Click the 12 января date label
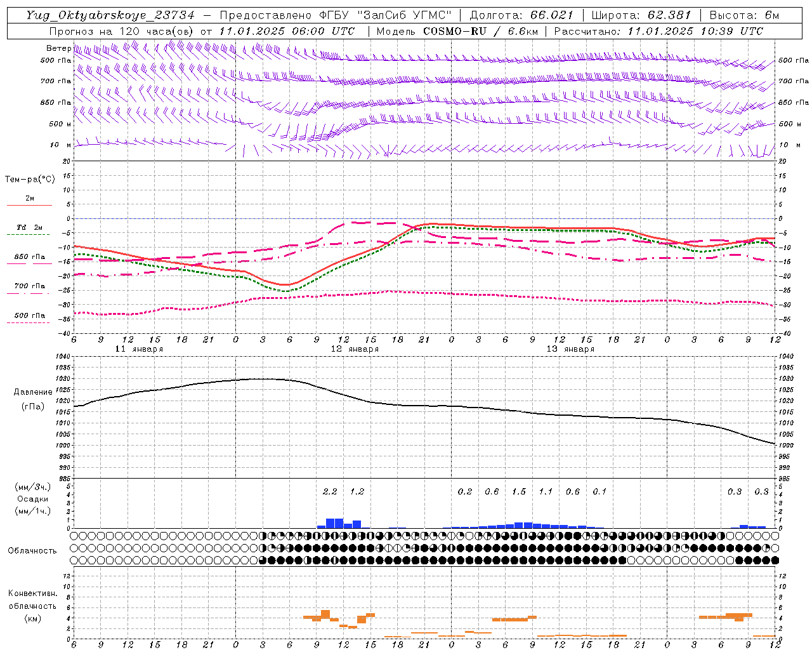This screenshot has width=812, height=650. (x=355, y=349)
